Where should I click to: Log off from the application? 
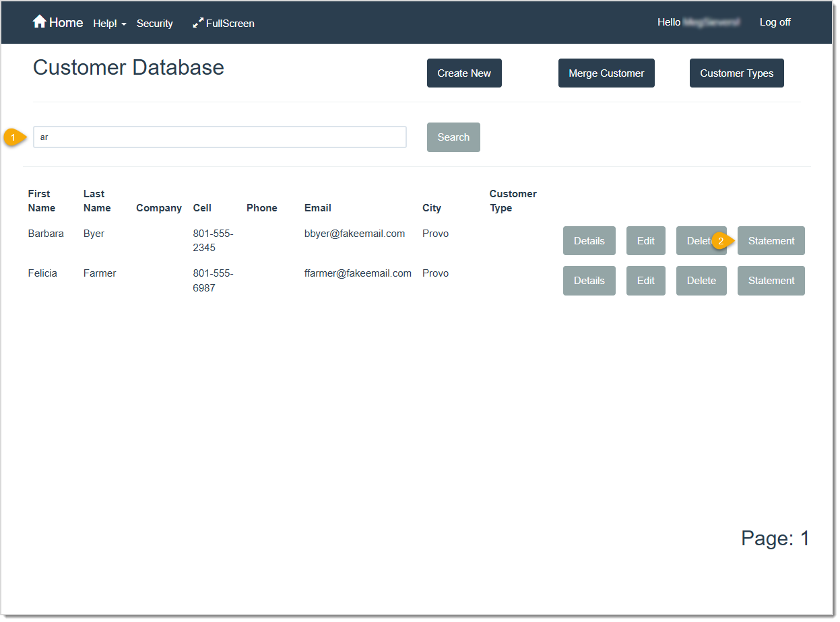point(774,22)
